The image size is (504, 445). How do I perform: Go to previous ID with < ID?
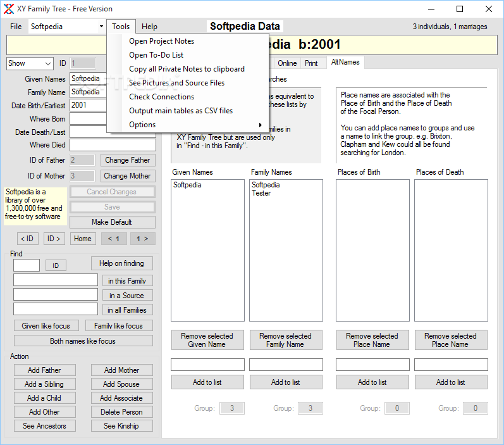tap(27, 239)
